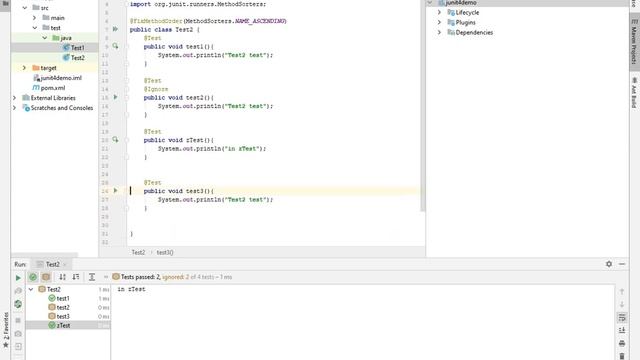Expand the main folder
The height and width of the screenshot is (360, 640).
point(34,18)
